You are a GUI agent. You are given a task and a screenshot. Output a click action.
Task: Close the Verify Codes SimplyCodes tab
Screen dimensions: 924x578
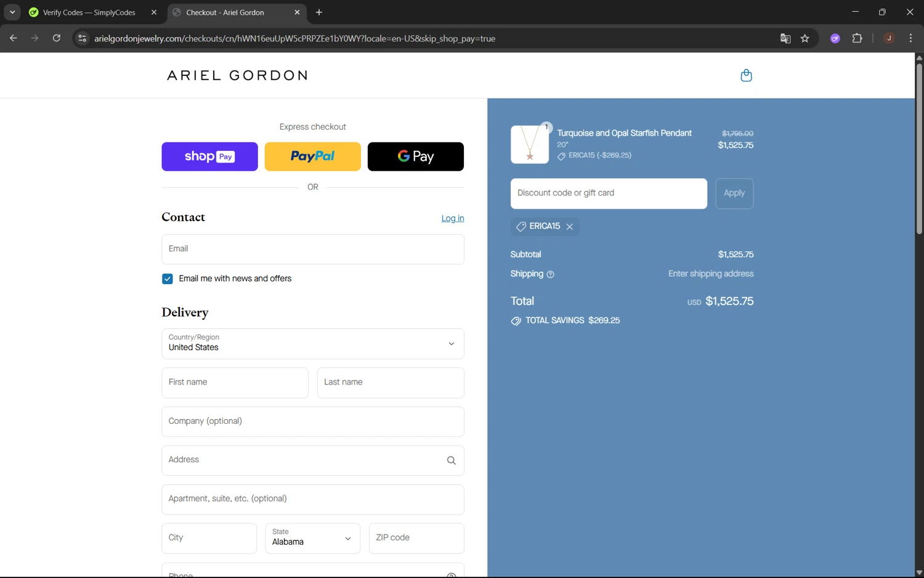click(x=154, y=12)
